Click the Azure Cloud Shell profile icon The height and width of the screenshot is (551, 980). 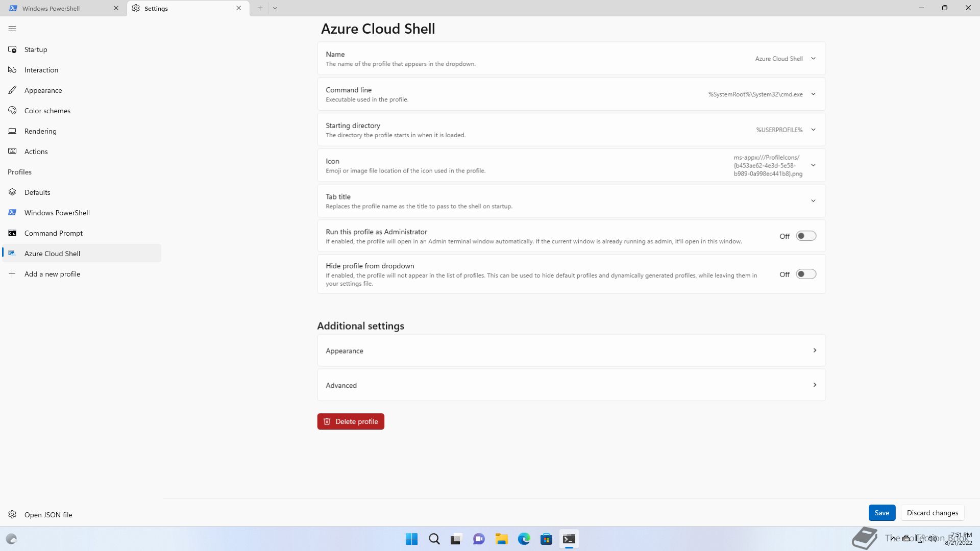pos(12,254)
